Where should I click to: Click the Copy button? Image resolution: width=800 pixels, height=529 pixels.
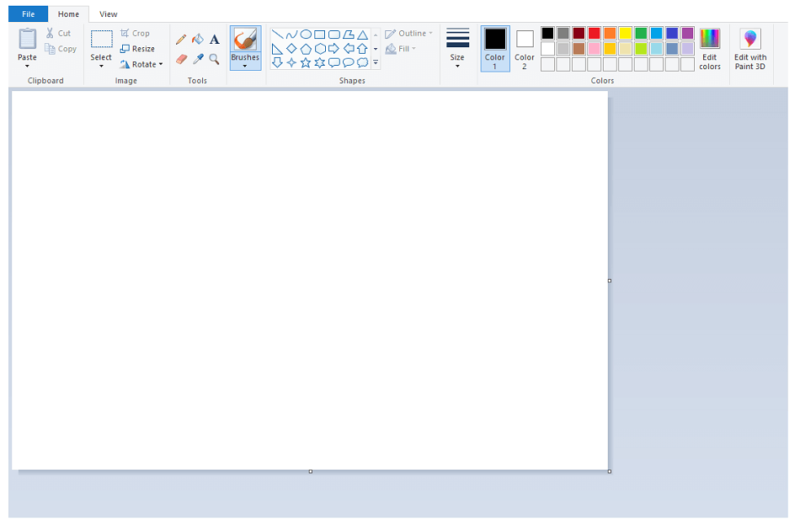coord(60,49)
